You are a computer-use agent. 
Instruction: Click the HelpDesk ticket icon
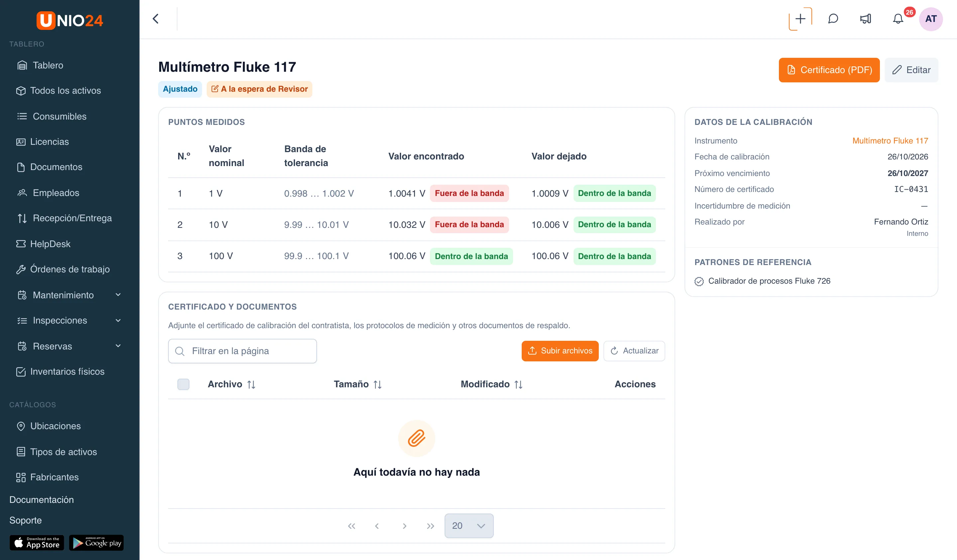21,244
